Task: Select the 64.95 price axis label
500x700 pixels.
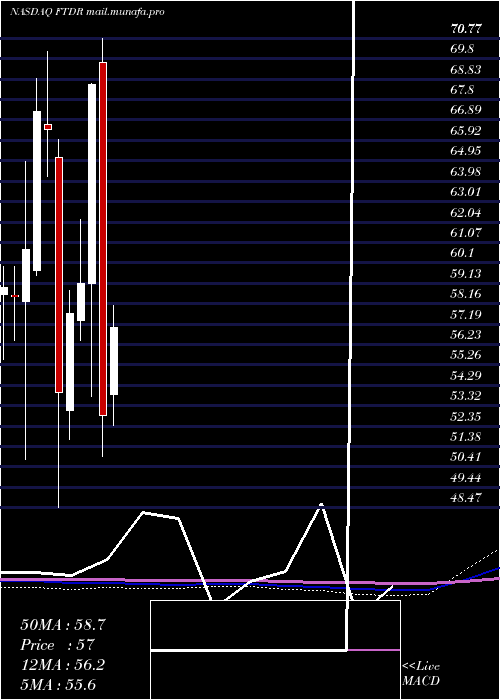Action: [466, 151]
